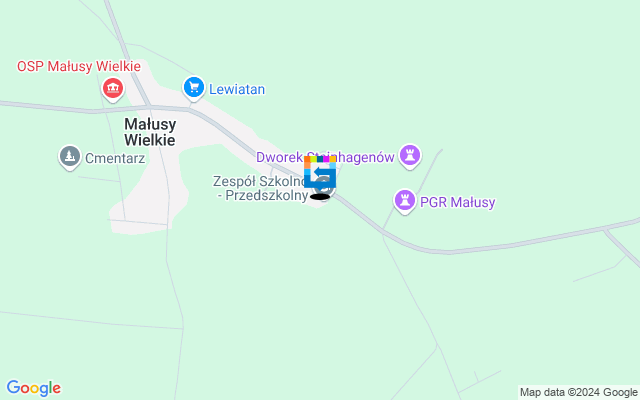Select the Lewiatan shopping cart pin
The width and height of the screenshot is (640, 400).
[194, 88]
